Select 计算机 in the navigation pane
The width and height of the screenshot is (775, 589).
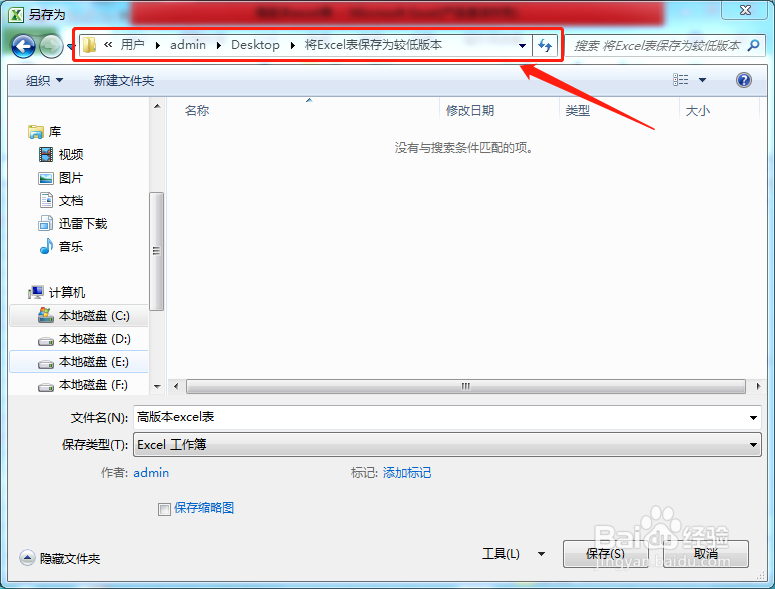56,293
